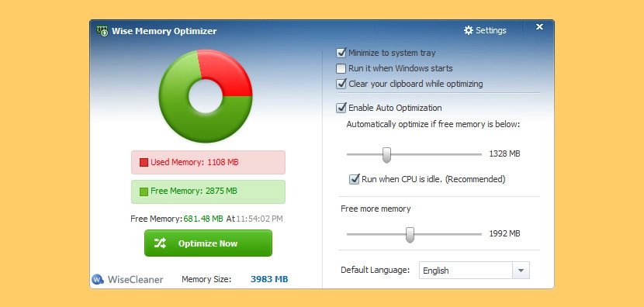Viewport: 644px width, 307px height.
Task: Click the memory usage donut chart
Action: (x=206, y=96)
